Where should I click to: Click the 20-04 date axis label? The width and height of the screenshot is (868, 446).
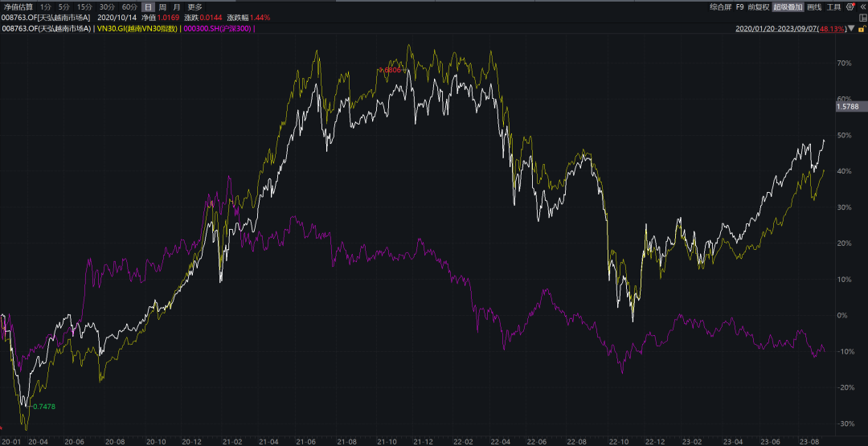37,441
